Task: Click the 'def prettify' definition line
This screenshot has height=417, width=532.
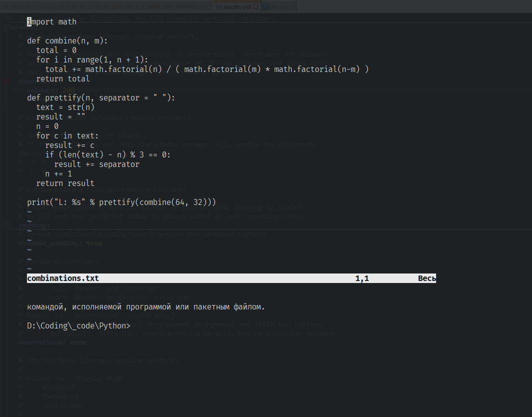Action: 101,98
